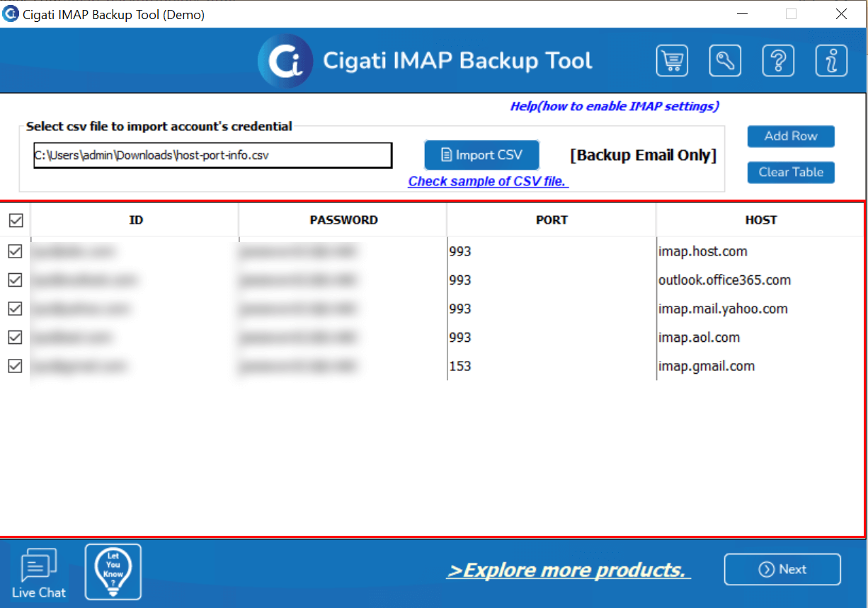Viewport: 868px width, 608px height.
Task: Open the question mark help icon
Action: (x=778, y=61)
